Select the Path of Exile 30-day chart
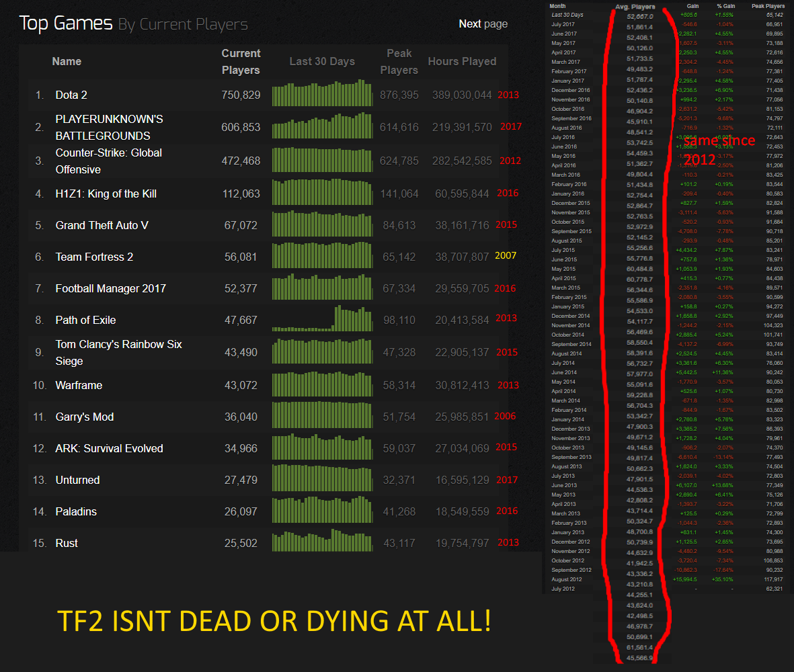This screenshot has height=672, width=794. click(x=323, y=318)
